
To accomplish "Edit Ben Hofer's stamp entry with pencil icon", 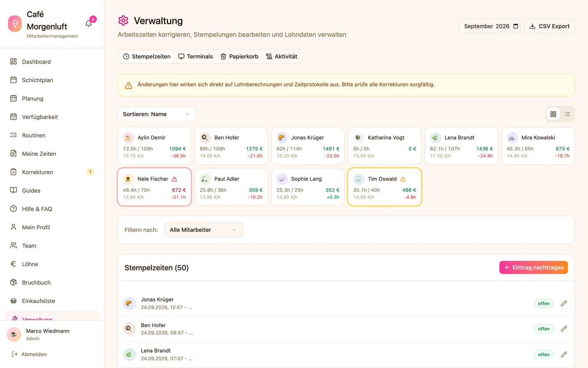I will [x=564, y=329].
